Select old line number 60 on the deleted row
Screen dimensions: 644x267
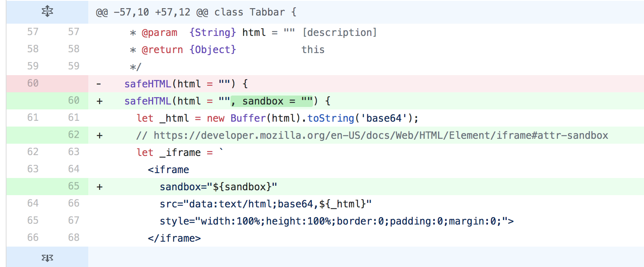point(33,83)
